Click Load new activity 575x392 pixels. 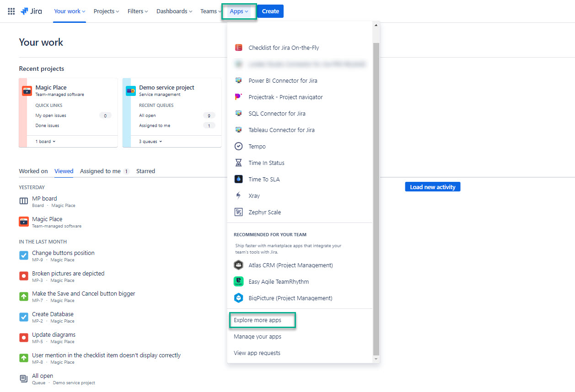[432, 186]
